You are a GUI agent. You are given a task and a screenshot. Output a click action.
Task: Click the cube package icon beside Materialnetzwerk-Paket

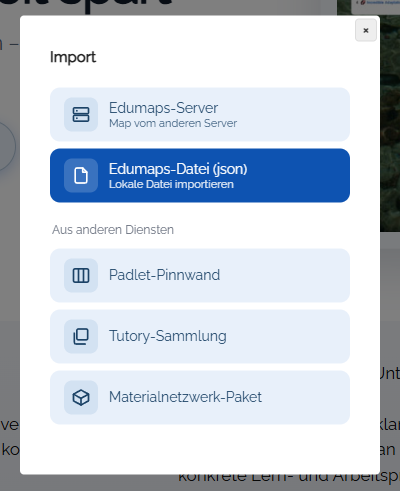81,397
